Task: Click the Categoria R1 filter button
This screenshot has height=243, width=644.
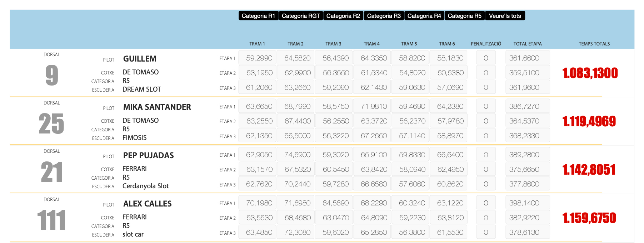Action: pyautogui.click(x=258, y=16)
